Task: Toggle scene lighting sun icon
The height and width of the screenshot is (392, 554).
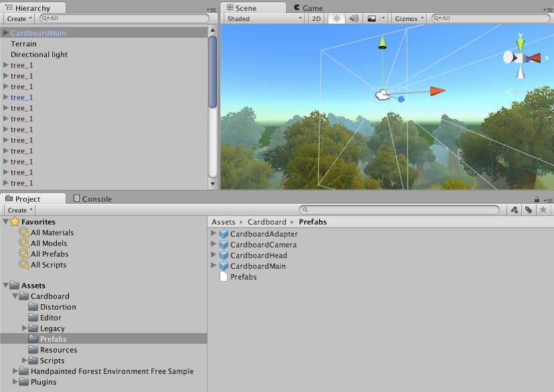Action: [336, 19]
